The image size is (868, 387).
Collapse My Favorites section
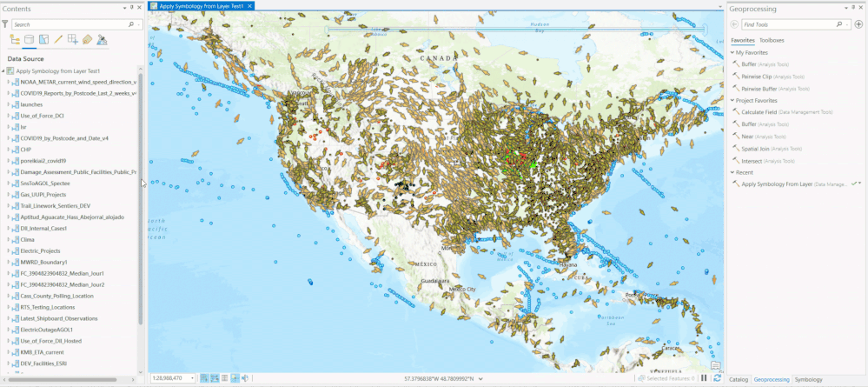[x=732, y=53]
